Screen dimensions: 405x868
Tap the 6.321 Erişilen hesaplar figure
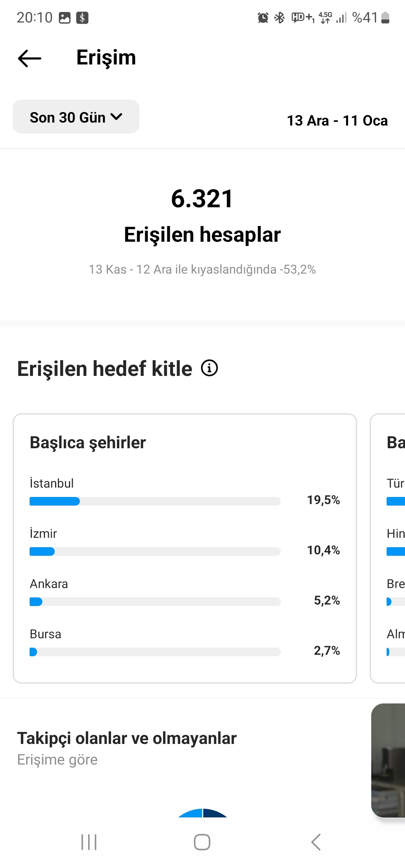(202, 216)
